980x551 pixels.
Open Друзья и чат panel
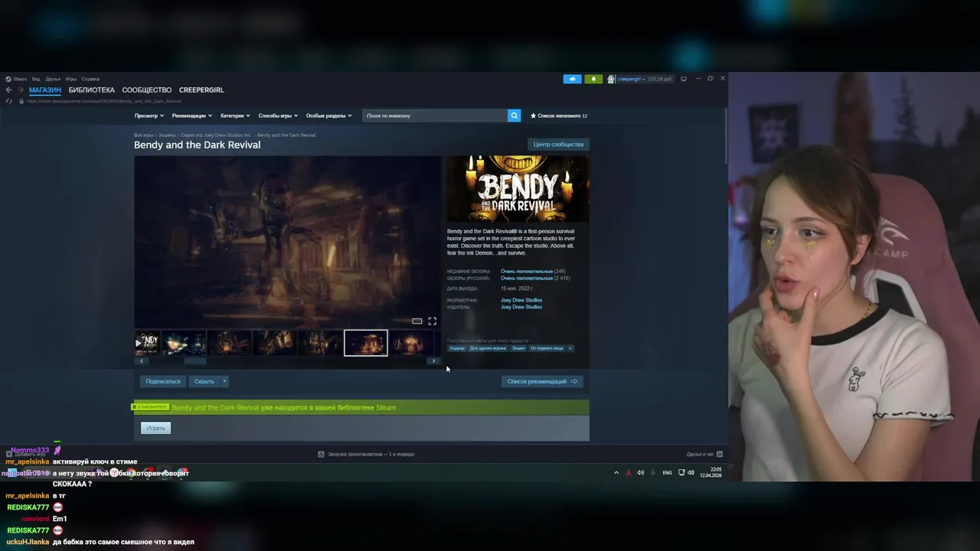click(704, 455)
